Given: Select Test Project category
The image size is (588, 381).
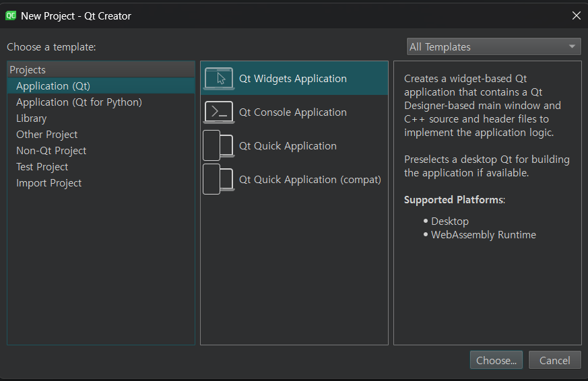Looking at the screenshot, I should coord(101,166).
